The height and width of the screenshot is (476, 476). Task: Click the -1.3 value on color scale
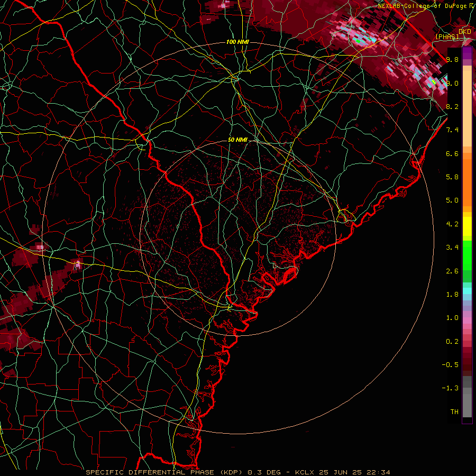pos(450,388)
